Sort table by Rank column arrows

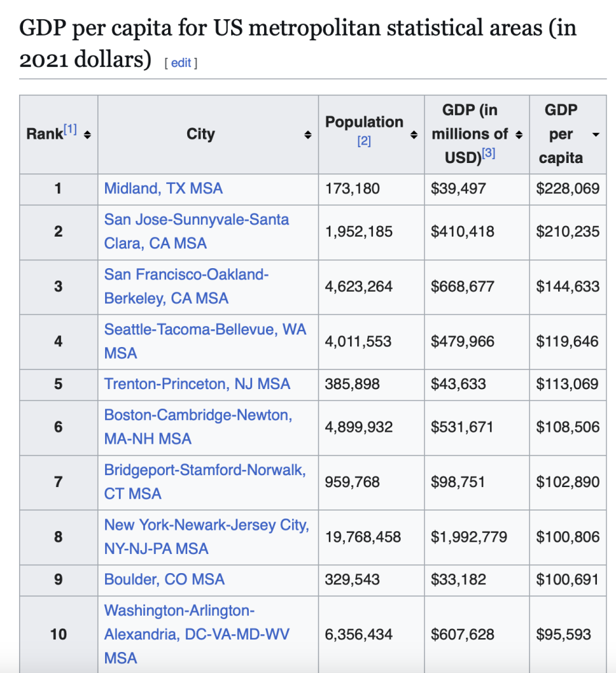(87, 135)
